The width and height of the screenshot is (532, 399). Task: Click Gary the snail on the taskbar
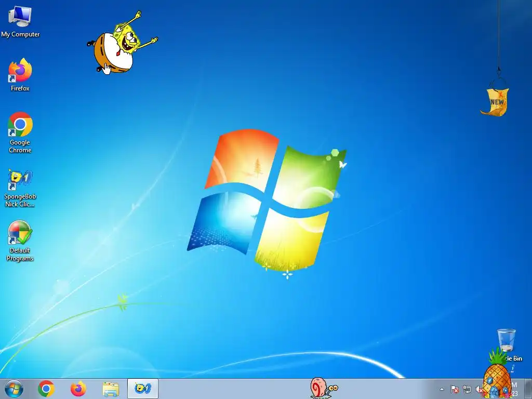click(324, 388)
